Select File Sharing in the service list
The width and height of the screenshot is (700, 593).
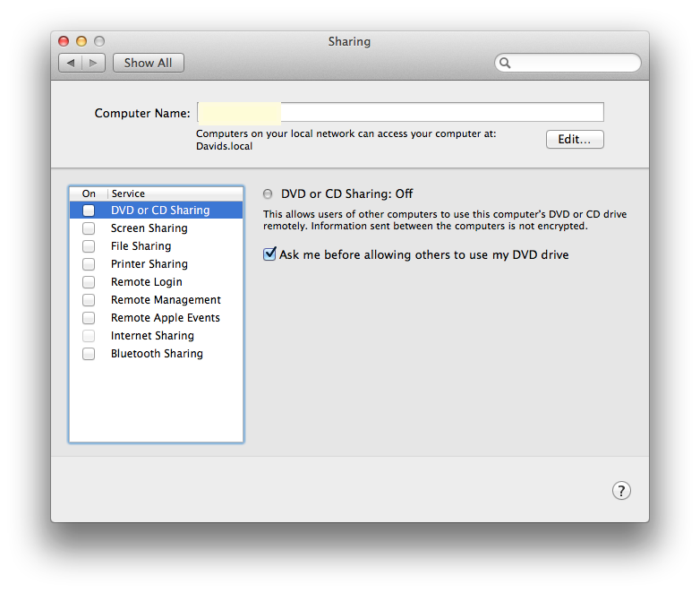(157, 246)
